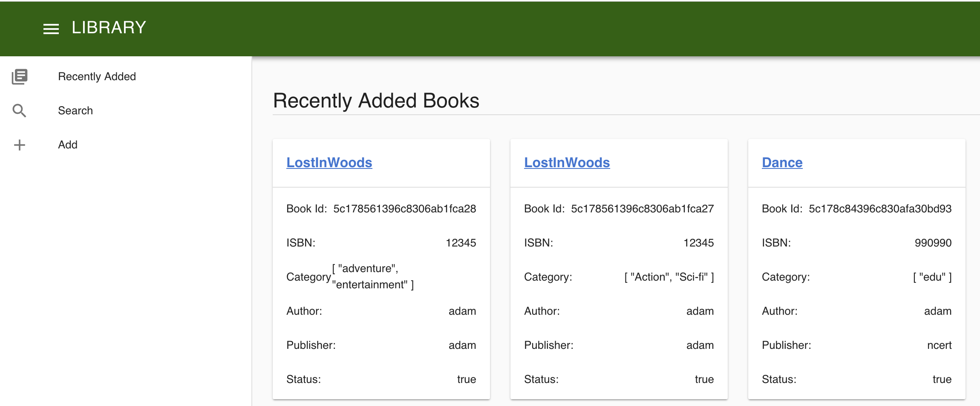
Task: Click the Dance Book Id ending bd93
Action: tap(880, 209)
